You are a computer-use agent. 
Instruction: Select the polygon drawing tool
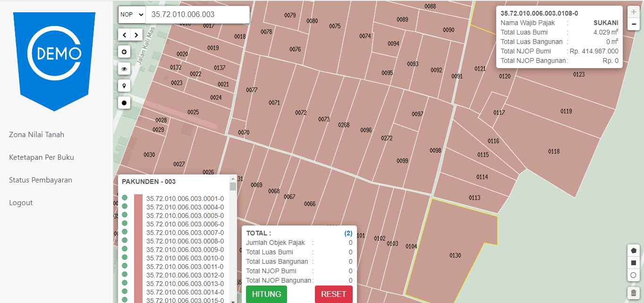[633, 250]
